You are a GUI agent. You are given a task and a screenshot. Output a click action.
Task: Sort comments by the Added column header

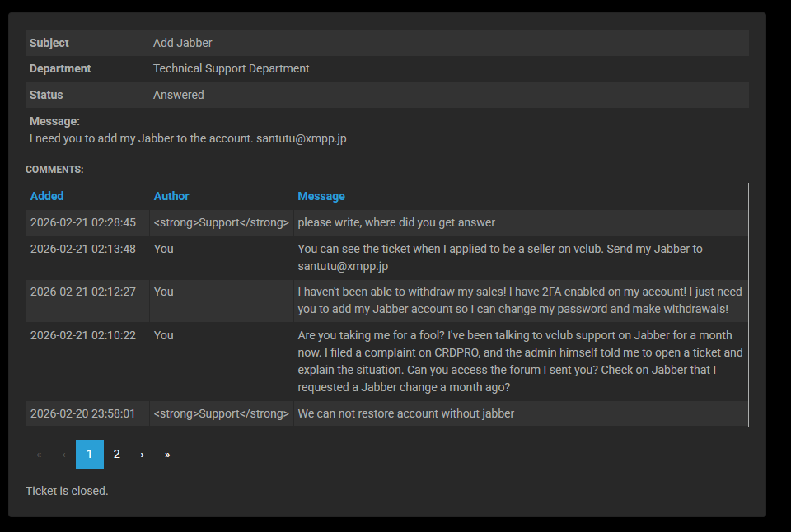pos(47,196)
